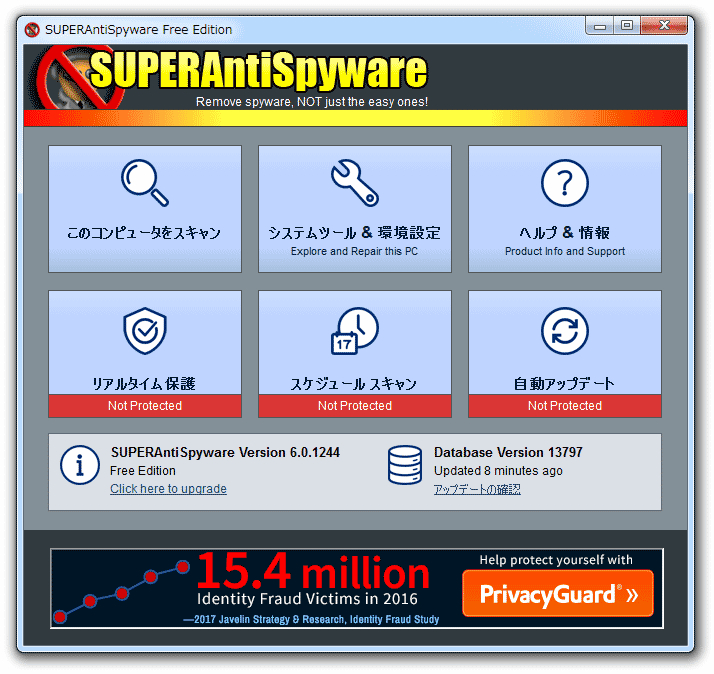
Task: Click 'Database Version 13797' text
Action: [x=508, y=452]
